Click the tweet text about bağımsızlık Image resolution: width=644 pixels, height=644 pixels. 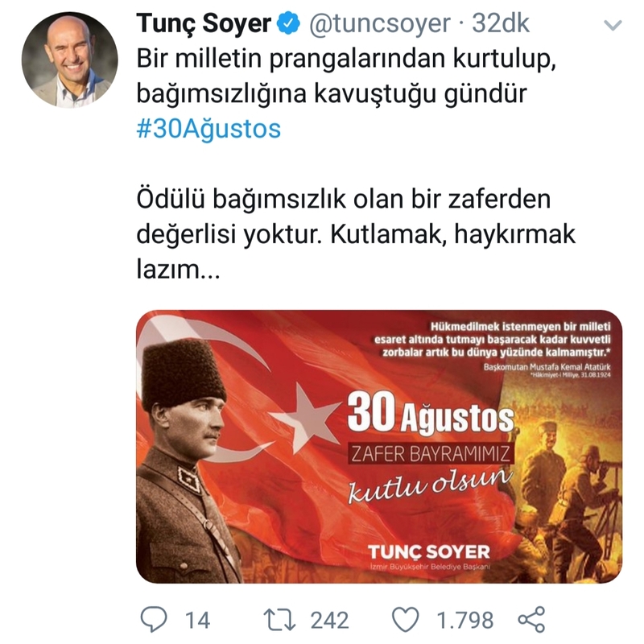[356, 164]
